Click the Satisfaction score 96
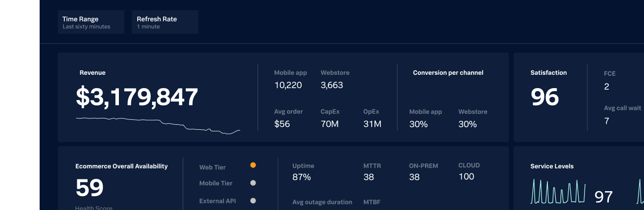The image size is (644, 210). pos(544,97)
